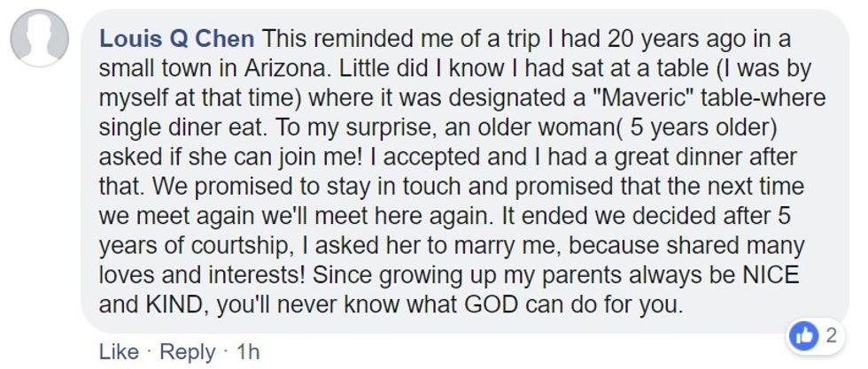Like Louis Q Chen's comment
868x369 pixels.
[x=118, y=352]
